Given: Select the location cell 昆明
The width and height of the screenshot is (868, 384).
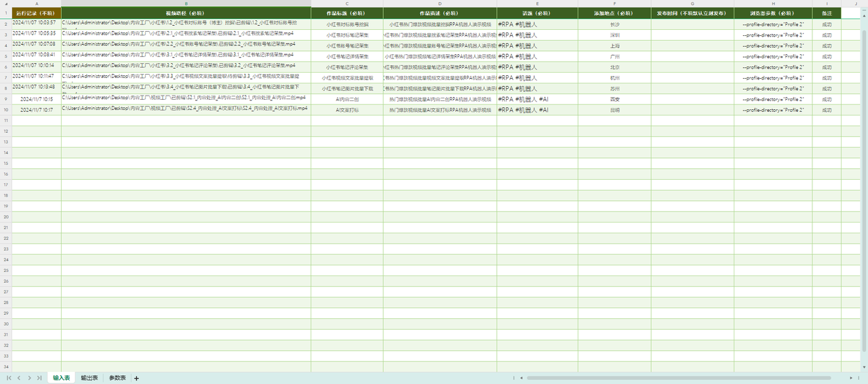Looking at the screenshot, I should click(614, 109).
